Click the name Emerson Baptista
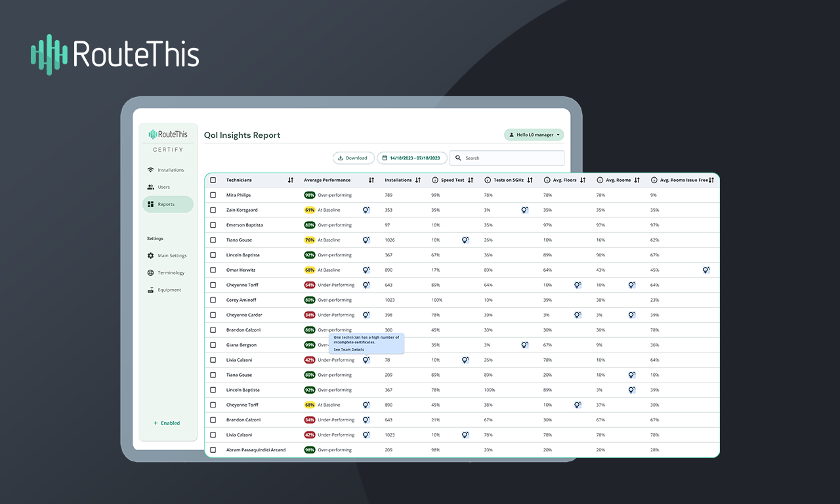Viewport: 840px width, 504px height. [245, 225]
